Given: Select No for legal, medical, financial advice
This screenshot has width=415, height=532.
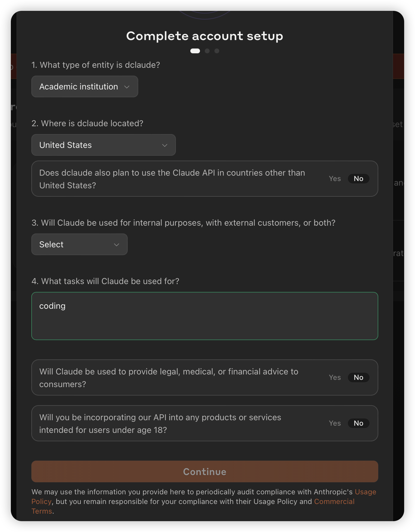Looking at the screenshot, I should (x=358, y=377).
